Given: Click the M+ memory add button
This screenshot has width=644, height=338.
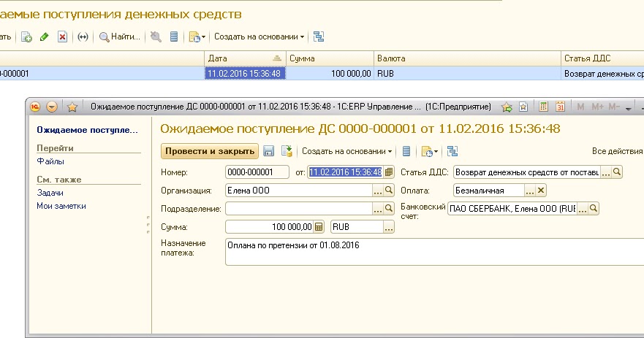Looking at the screenshot, I should (x=598, y=107).
